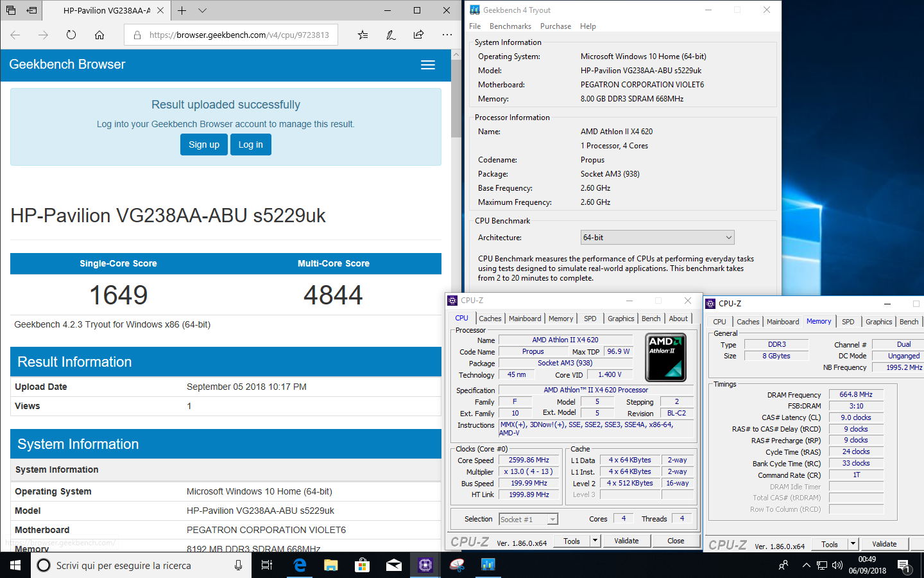924x578 pixels.
Task: Click the AMD Athlon II logo image
Action: pos(666,358)
